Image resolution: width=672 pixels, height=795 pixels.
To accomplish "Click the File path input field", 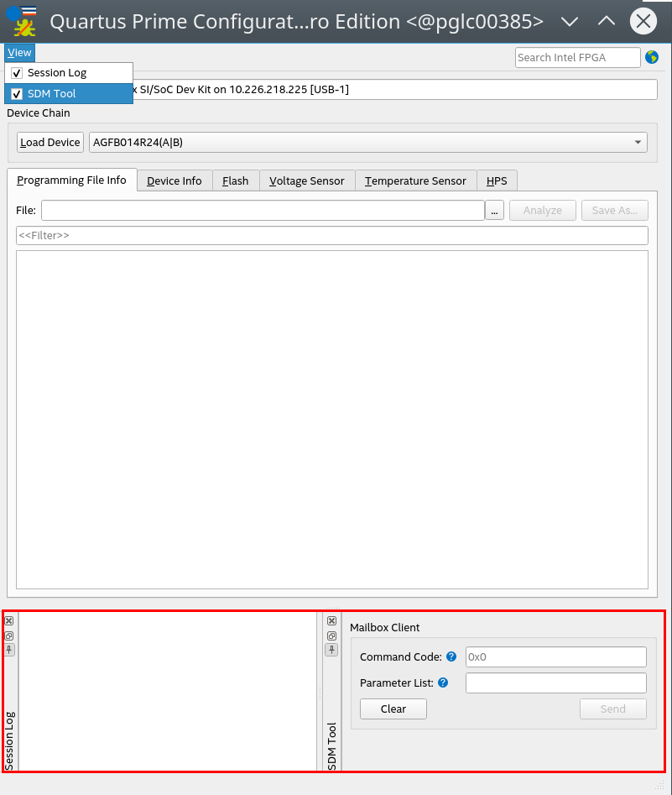I will pyautogui.click(x=263, y=211).
